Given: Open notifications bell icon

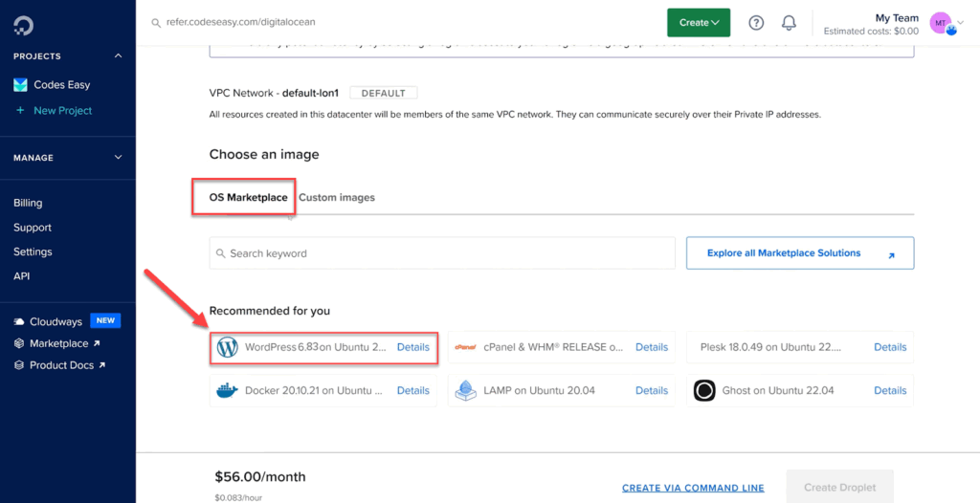Looking at the screenshot, I should coord(789,23).
